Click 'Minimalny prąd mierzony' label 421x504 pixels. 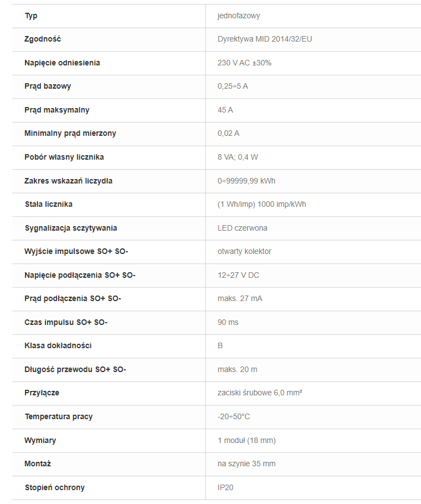[70, 134]
